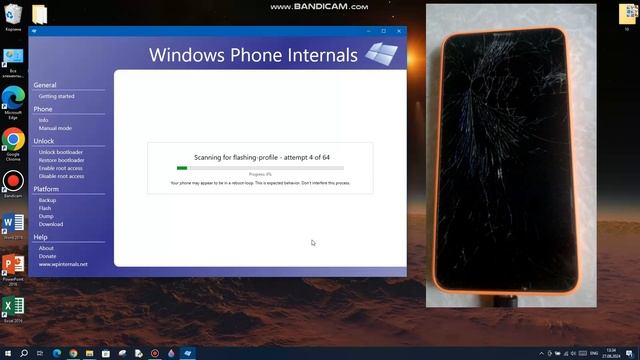The image size is (640, 360).
Task: Minimize the Windows Phone Internals window
Action: pyautogui.click(x=369, y=31)
